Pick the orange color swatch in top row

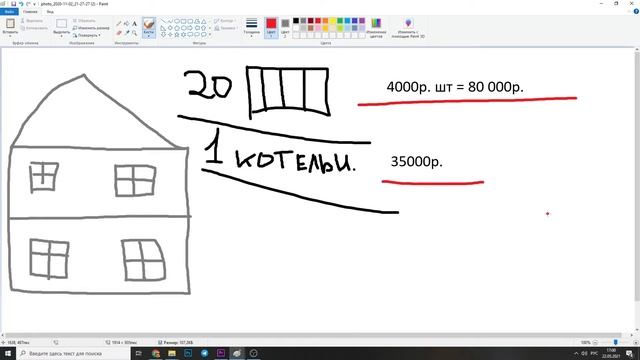tap(325, 21)
